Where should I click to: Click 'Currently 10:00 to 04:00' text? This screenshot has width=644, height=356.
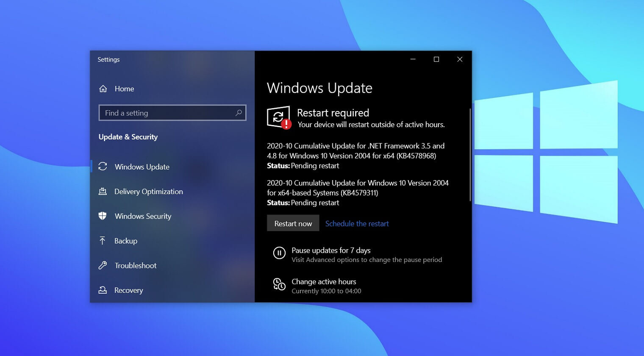click(326, 291)
